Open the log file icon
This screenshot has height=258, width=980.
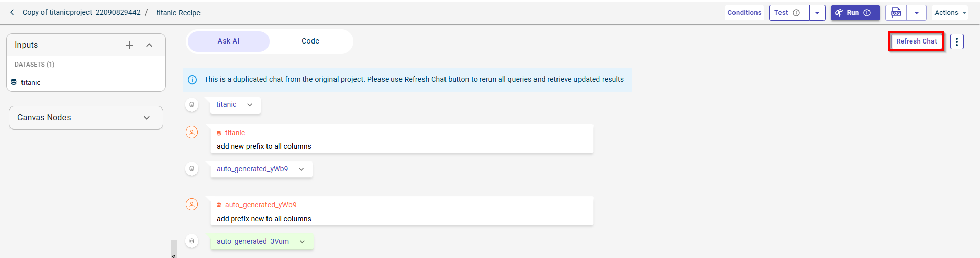pos(896,13)
